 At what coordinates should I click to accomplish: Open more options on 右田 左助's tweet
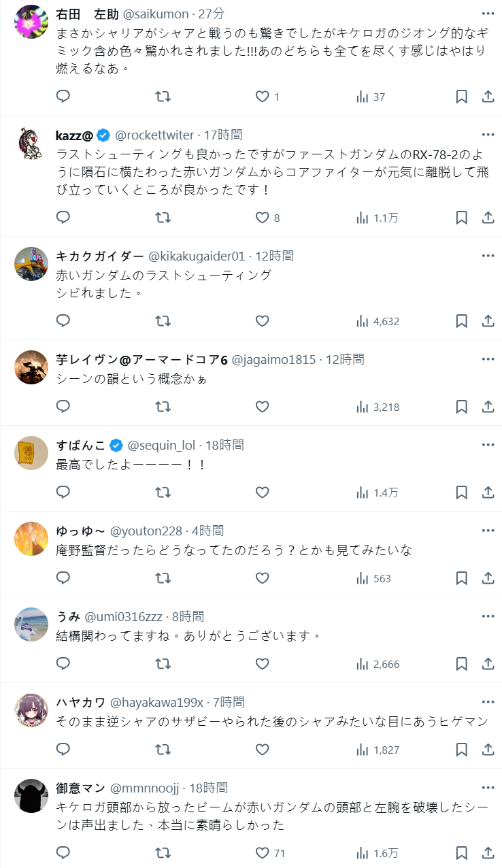coord(488,14)
